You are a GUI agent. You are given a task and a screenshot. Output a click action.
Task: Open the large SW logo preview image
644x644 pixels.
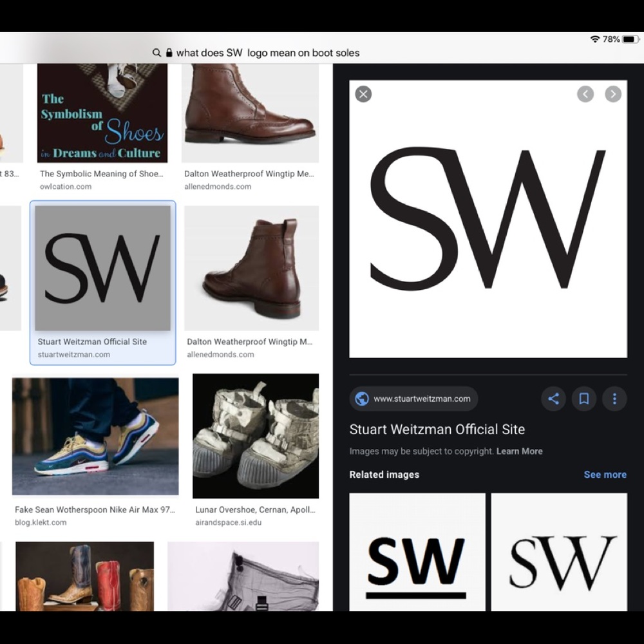click(x=488, y=219)
